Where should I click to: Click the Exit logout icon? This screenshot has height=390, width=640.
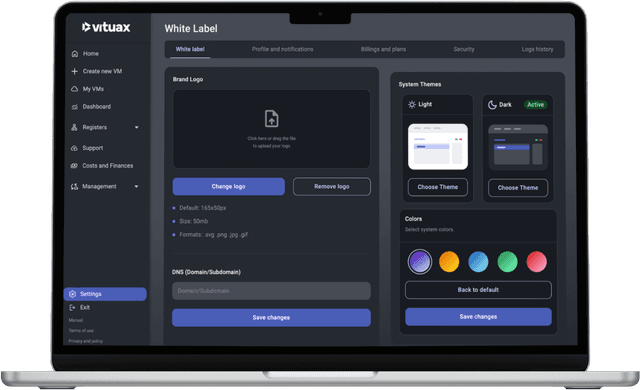72,307
